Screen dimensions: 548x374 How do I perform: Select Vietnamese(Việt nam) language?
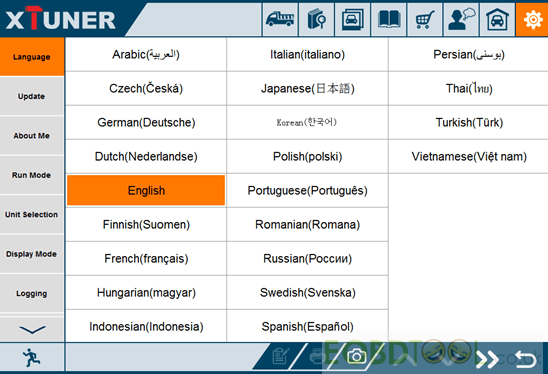(469, 156)
